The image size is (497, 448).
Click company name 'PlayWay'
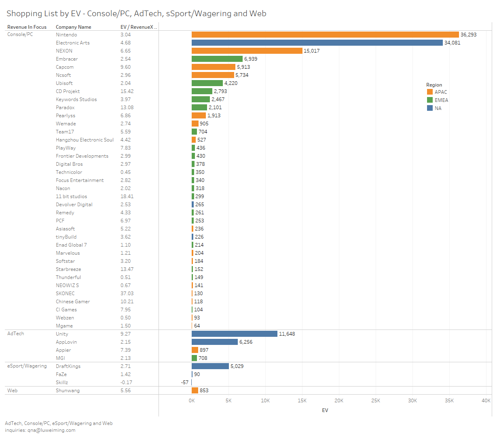click(66, 148)
